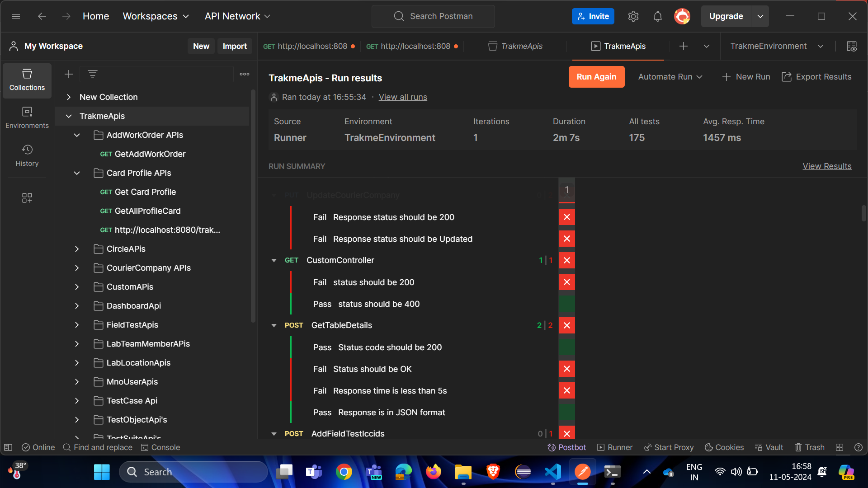The image size is (868, 488).
Task: Collapse the AddWorkOrder APIs folder
Action: tap(77, 135)
